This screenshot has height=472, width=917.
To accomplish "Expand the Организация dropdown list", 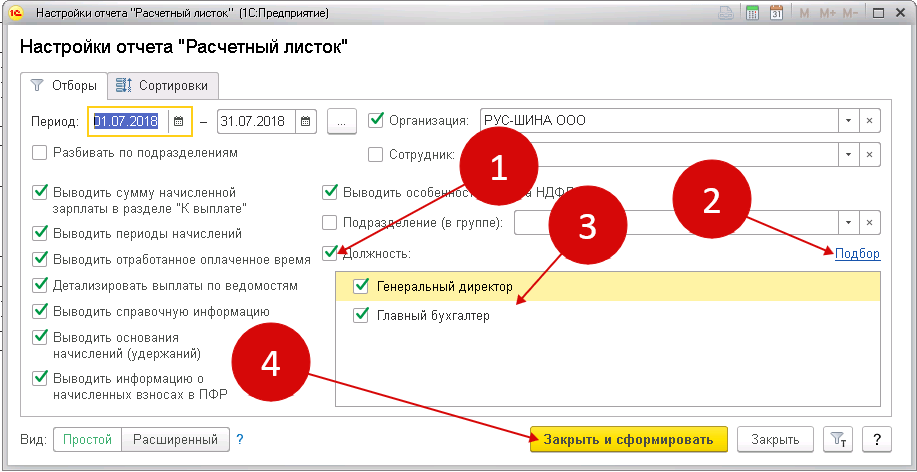I will click(848, 121).
